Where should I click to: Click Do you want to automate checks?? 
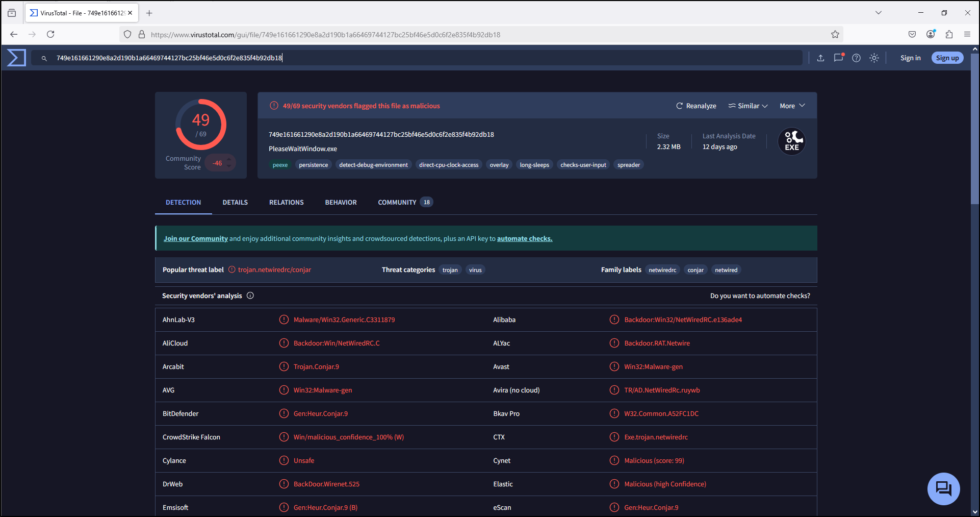(760, 296)
